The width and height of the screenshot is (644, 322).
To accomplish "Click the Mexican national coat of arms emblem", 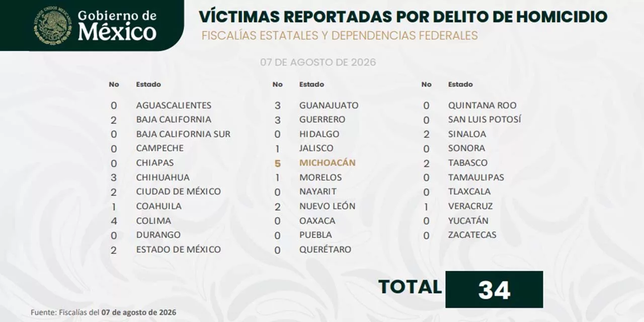I will (53, 25).
